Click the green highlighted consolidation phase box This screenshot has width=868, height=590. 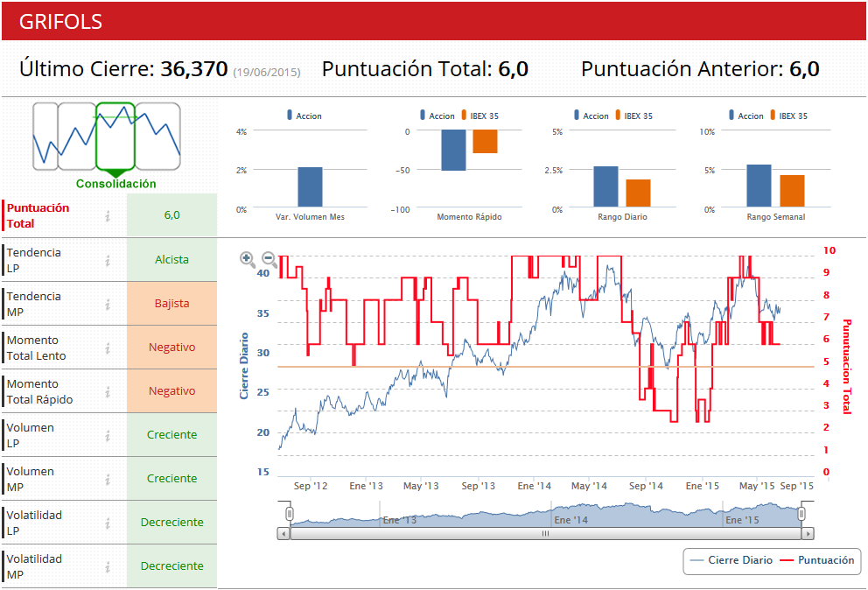coord(115,136)
